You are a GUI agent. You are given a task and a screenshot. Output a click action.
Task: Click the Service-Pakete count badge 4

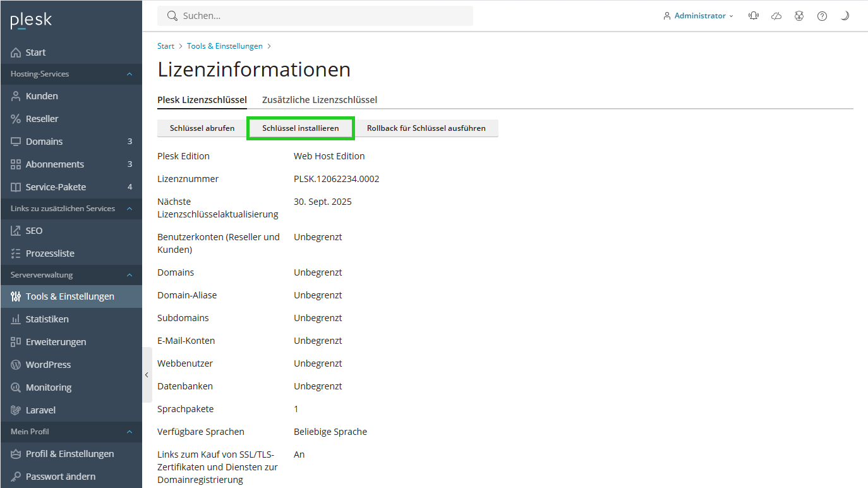(x=130, y=187)
